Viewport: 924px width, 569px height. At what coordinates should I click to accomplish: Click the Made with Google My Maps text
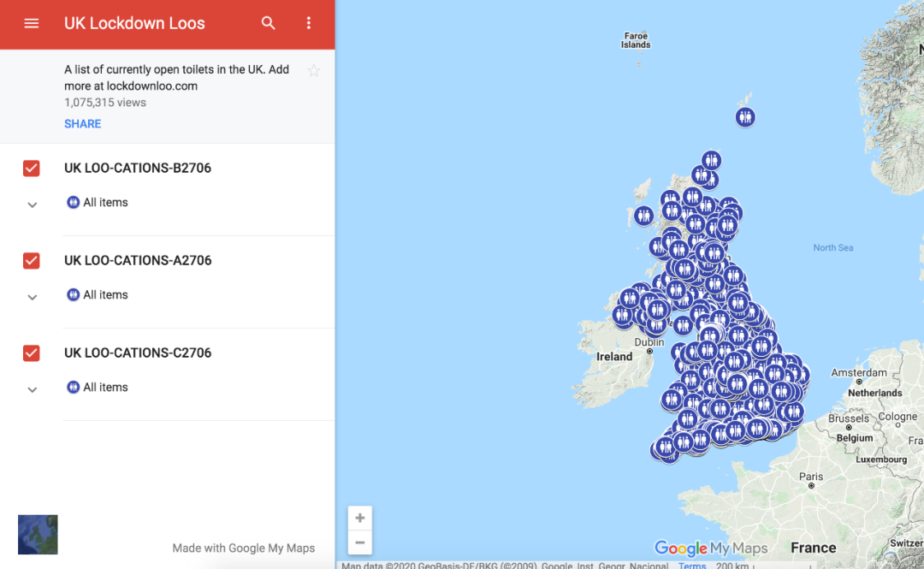click(x=243, y=548)
